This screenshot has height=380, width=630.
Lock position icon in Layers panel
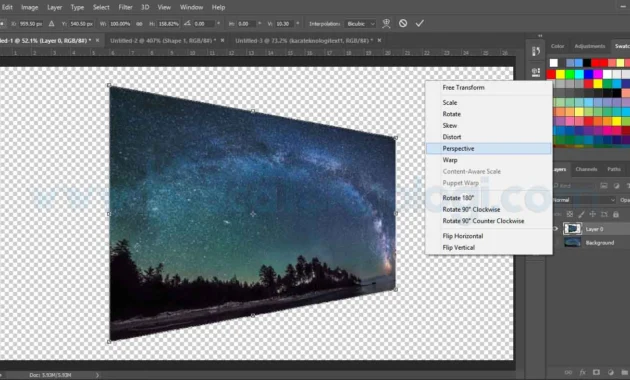[593, 215]
